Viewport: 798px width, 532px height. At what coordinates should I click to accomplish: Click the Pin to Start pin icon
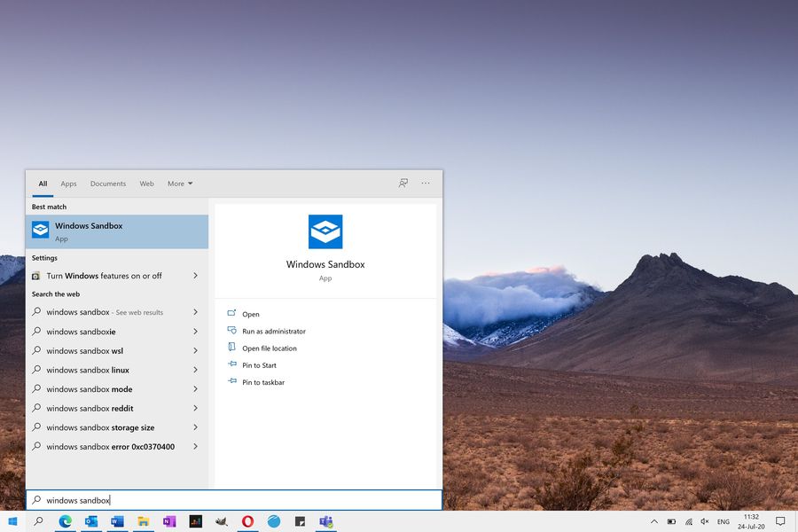click(x=232, y=364)
